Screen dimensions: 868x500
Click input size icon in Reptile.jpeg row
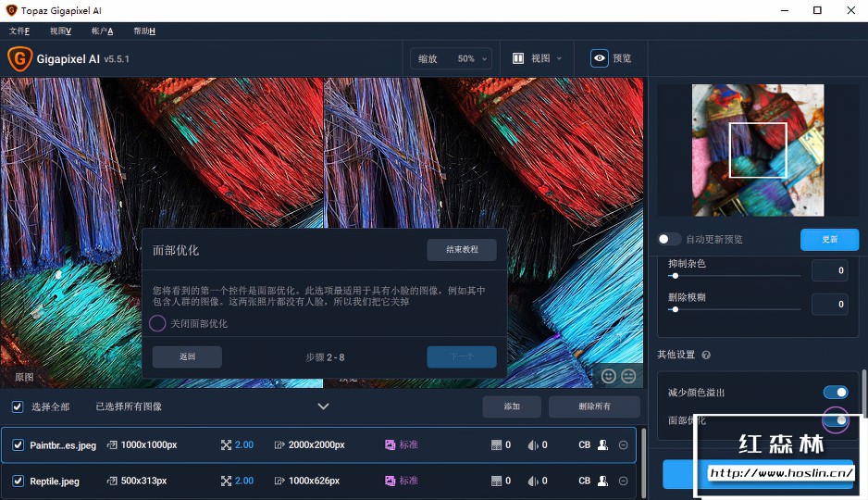coord(112,481)
